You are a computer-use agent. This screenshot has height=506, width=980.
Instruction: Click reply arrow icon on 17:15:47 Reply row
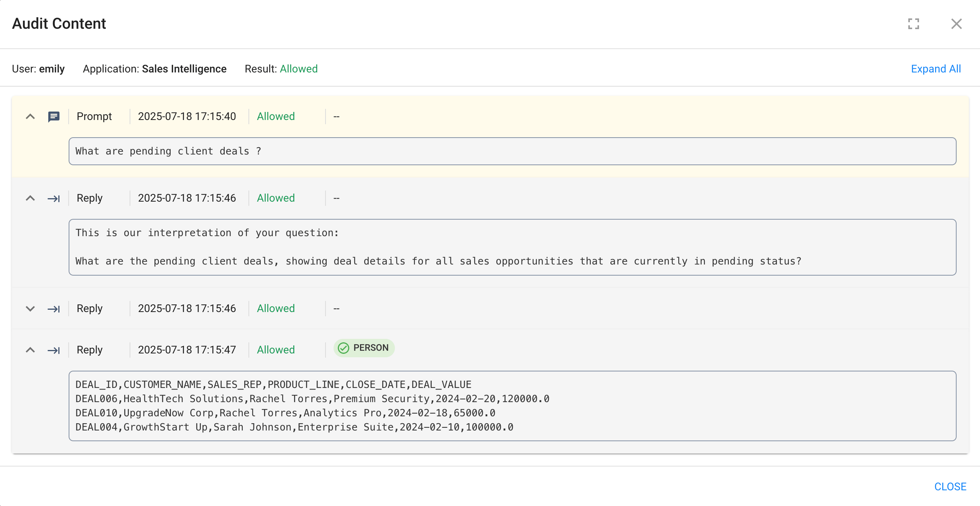(54, 350)
